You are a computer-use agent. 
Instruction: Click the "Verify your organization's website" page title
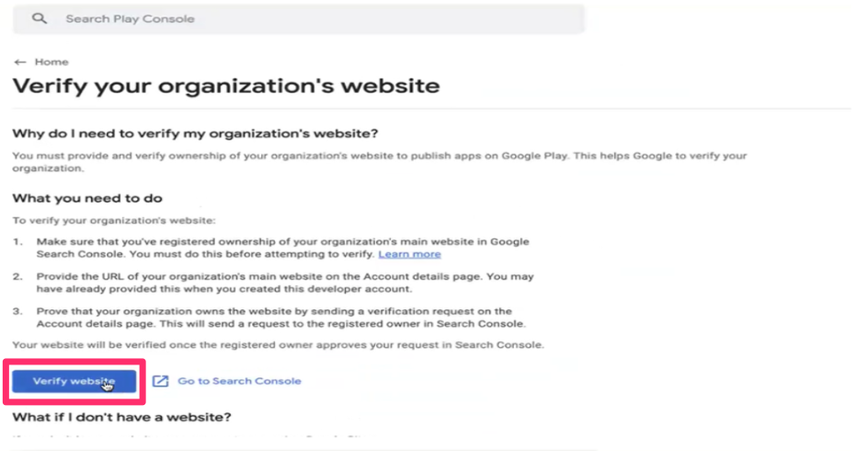coord(225,87)
